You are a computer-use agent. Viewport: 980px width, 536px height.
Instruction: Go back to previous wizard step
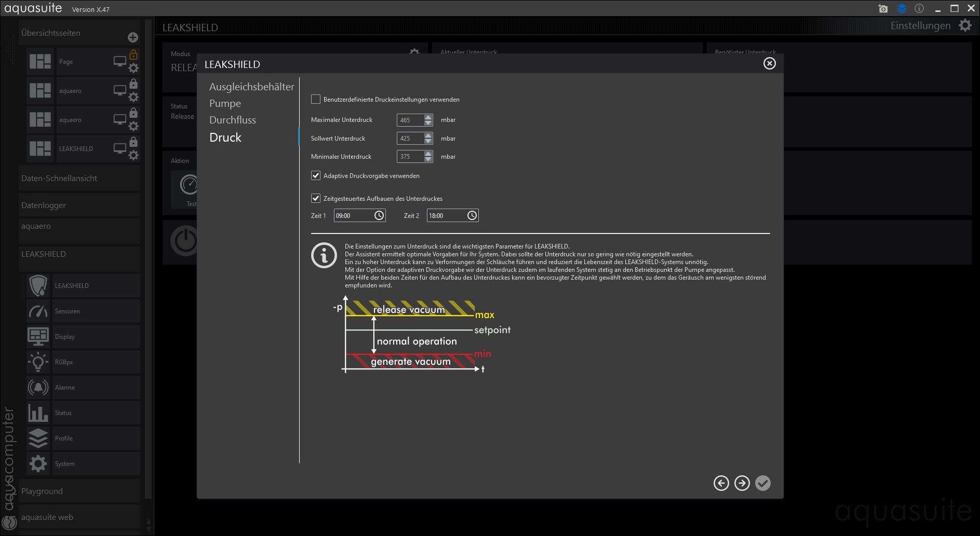[x=721, y=483]
